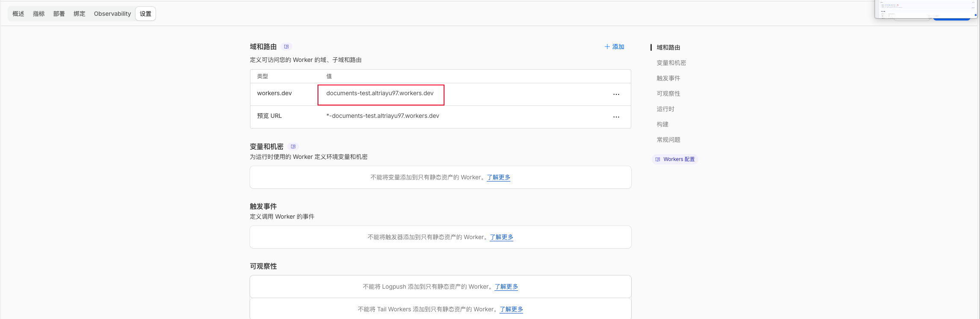The width and height of the screenshot is (980, 319).
Task: Click the Workers 配置 documentation badge
Action: pyautogui.click(x=675, y=159)
